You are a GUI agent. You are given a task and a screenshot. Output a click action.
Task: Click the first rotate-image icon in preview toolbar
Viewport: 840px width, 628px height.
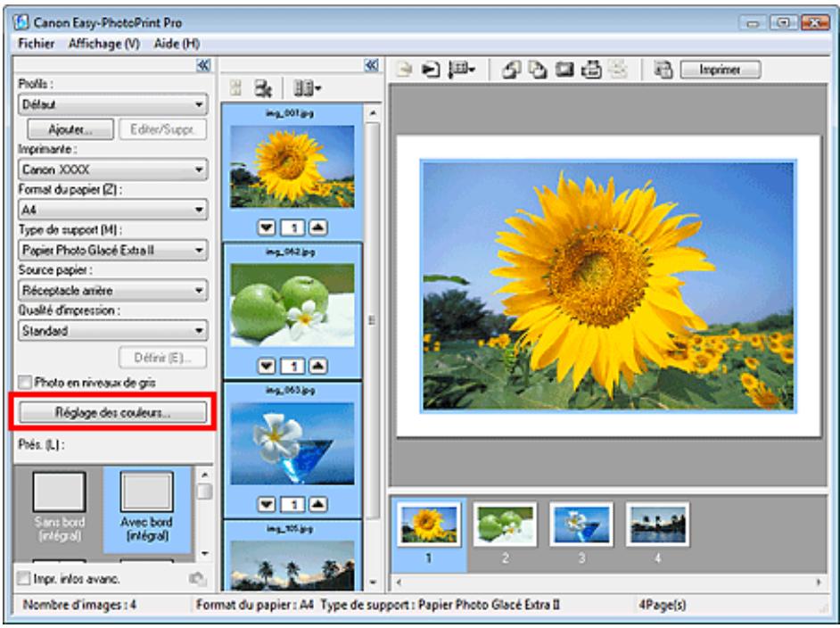tap(512, 70)
